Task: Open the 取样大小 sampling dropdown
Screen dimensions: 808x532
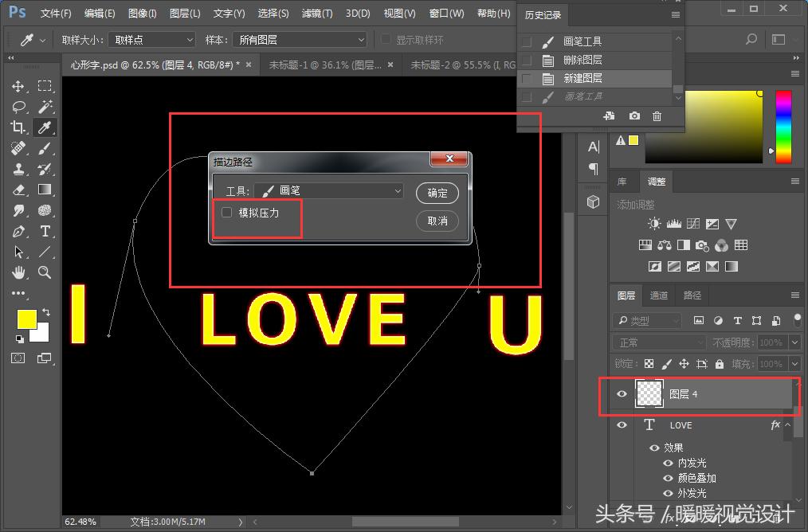Action: tap(151, 39)
